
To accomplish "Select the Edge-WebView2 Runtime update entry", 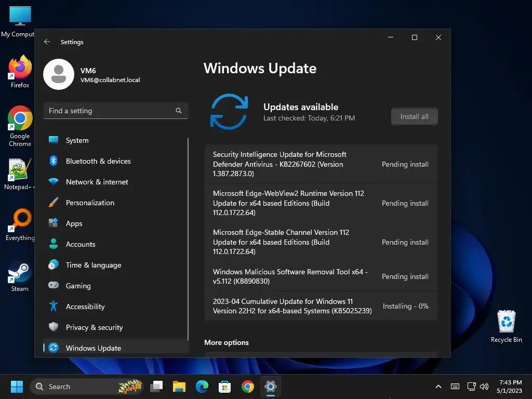I will point(321,203).
